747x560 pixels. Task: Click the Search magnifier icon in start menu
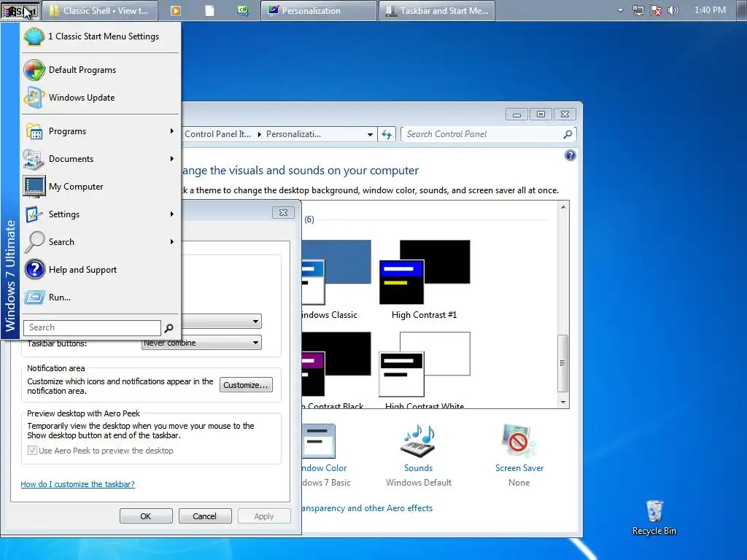pyautogui.click(x=34, y=242)
